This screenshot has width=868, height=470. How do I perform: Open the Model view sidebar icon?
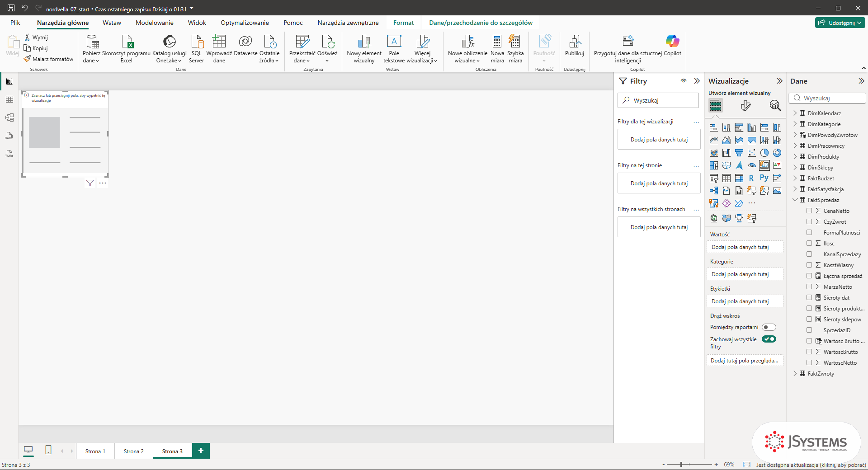(9, 117)
